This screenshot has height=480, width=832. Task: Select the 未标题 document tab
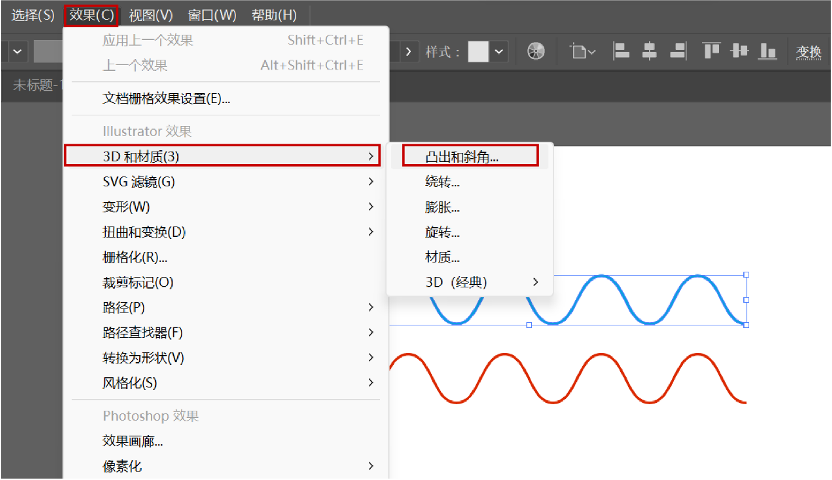tap(37, 85)
